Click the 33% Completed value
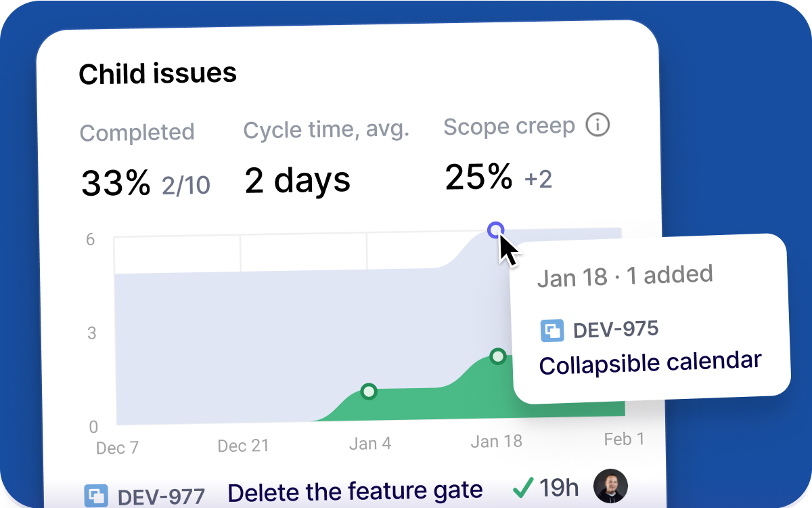Viewport: 812px width, 508px height. pyautogui.click(x=116, y=183)
